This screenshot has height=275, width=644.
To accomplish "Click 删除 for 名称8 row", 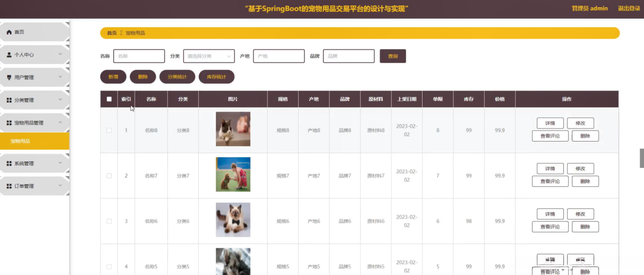I will tap(585, 136).
